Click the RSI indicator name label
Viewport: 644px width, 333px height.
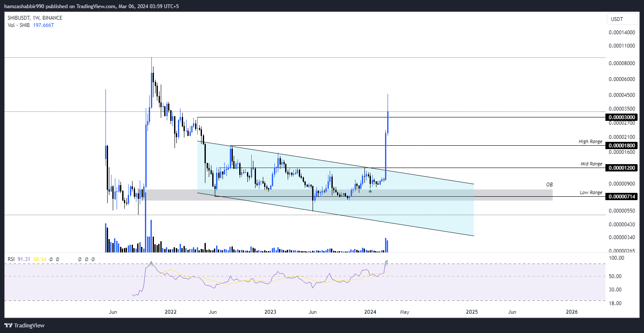click(x=11, y=259)
